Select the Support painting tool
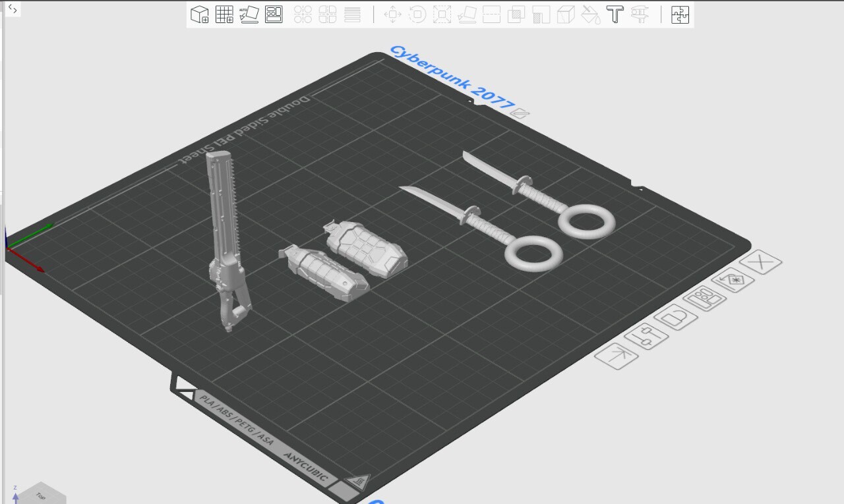844x504 pixels. click(x=541, y=14)
